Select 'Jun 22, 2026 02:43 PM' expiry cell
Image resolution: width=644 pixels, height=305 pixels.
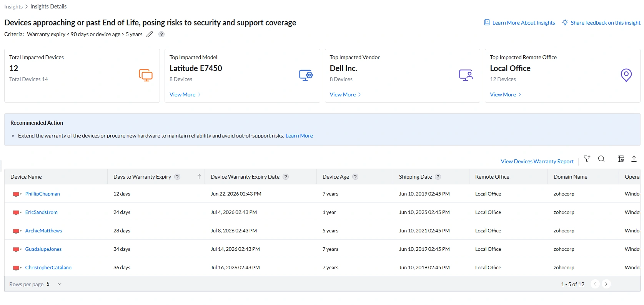pos(236,194)
